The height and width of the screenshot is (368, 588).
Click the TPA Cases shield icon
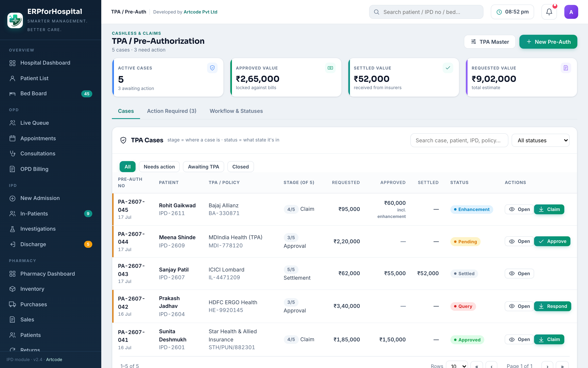click(x=124, y=140)
